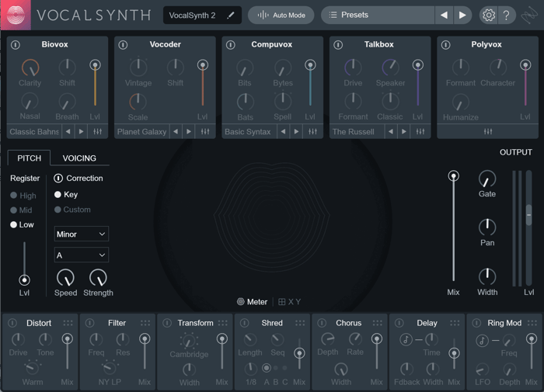Toggle the Polyvox module power button
This screenshot has height=392, width=544.
tap(445, 45)
